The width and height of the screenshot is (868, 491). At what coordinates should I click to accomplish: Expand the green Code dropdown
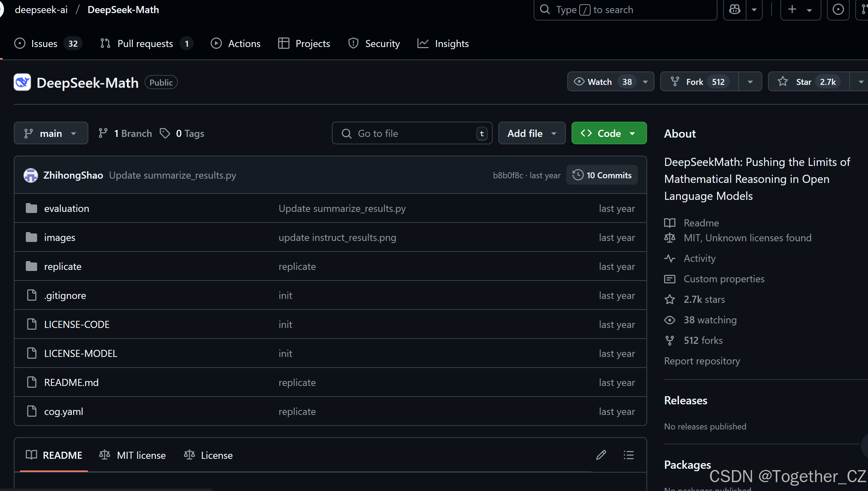(609, 133)
